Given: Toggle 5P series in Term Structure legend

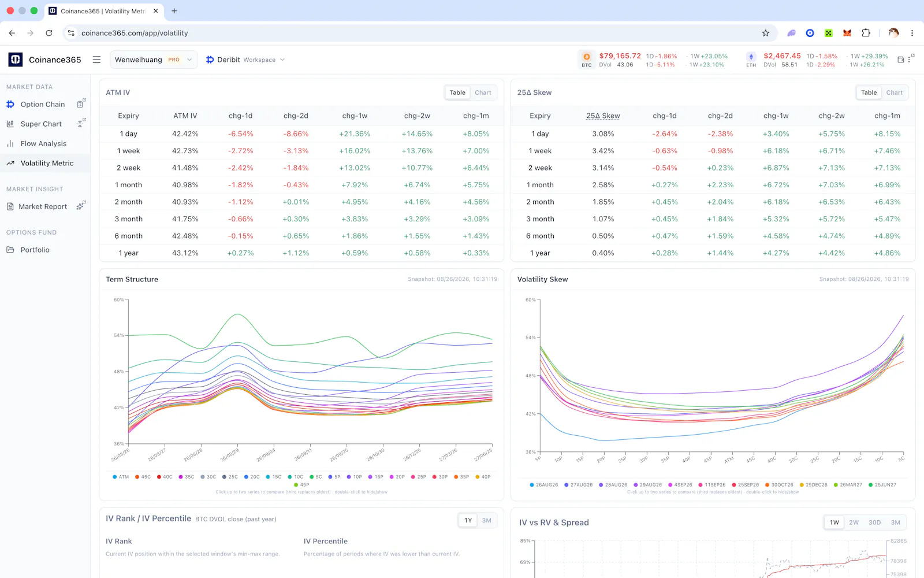Looking at the screenshot, I should click(x=334, y=477).
